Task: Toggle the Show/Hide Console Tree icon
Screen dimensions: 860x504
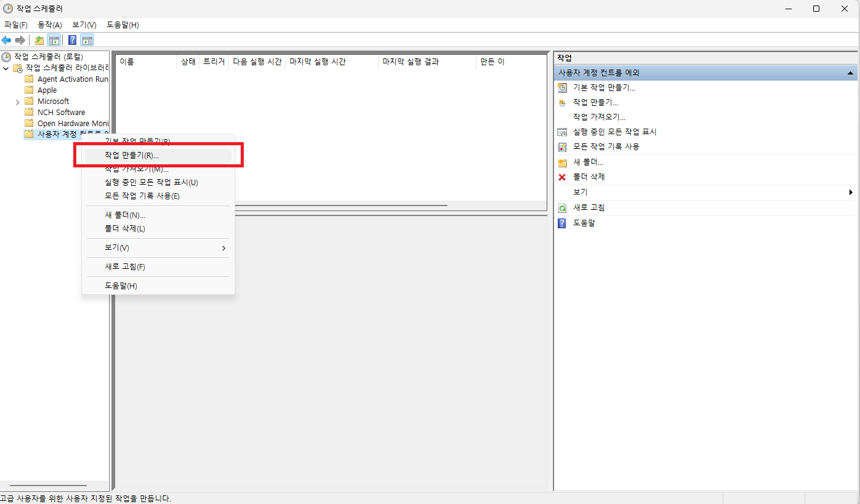Action: pos(54,41)
